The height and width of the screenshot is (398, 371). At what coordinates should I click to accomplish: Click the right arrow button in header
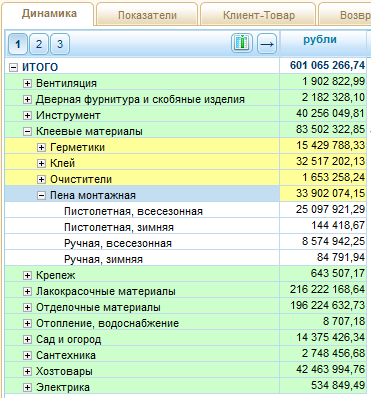(x=267, y=44)
